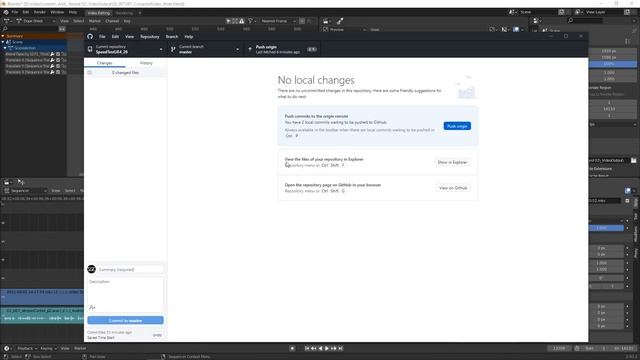Open the Current branch master dropdown
The width and height of the screenshot is (640, 360).
click(x=205, y=49)
